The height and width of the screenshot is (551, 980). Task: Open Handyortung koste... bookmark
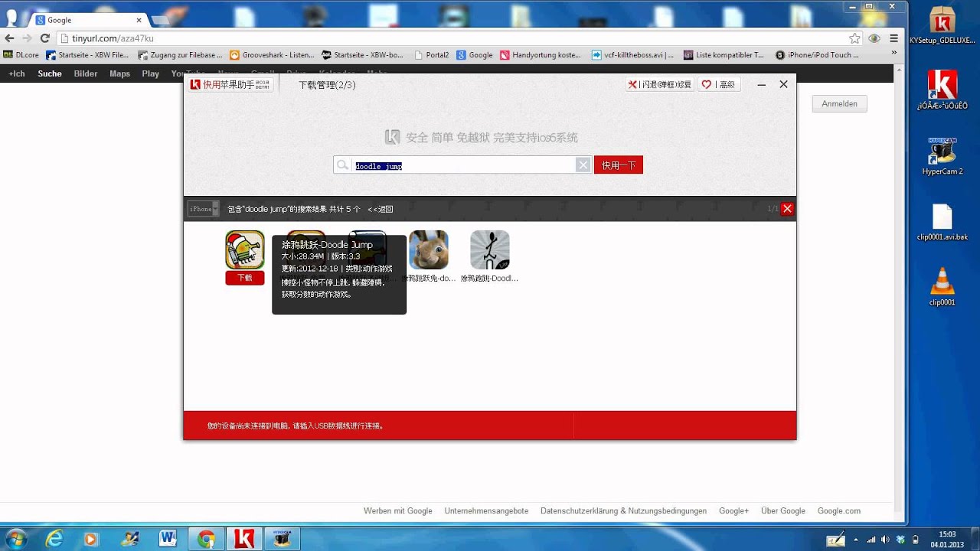[x=541, y=55]
